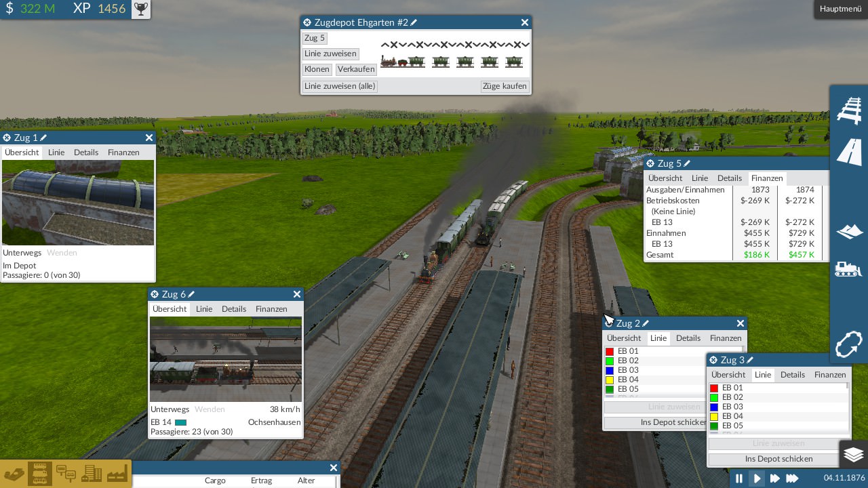Open the finances money-in-hand icon
The width and height of the screenshot is (868, 488).
pyautogui.click(x=14, y=473)
